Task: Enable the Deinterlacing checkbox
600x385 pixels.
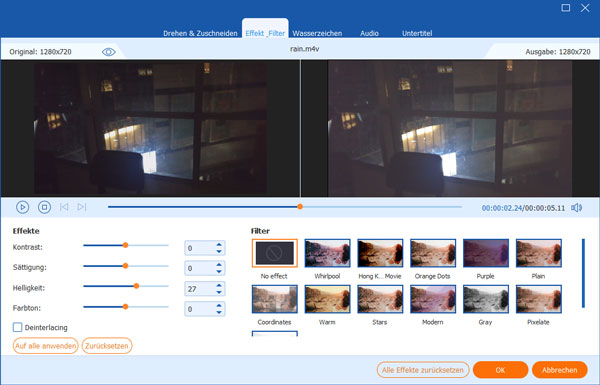Action: (x=18, y=327)
